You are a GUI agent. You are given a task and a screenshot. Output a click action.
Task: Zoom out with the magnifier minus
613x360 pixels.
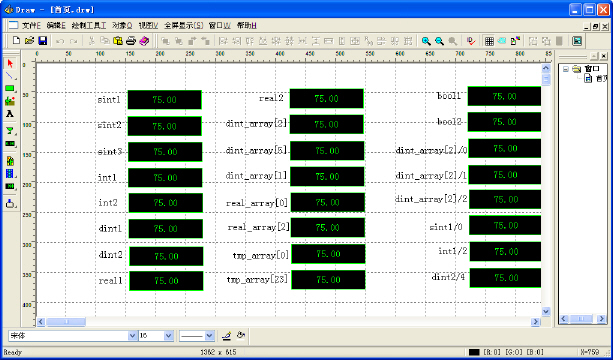pos(439,41)
